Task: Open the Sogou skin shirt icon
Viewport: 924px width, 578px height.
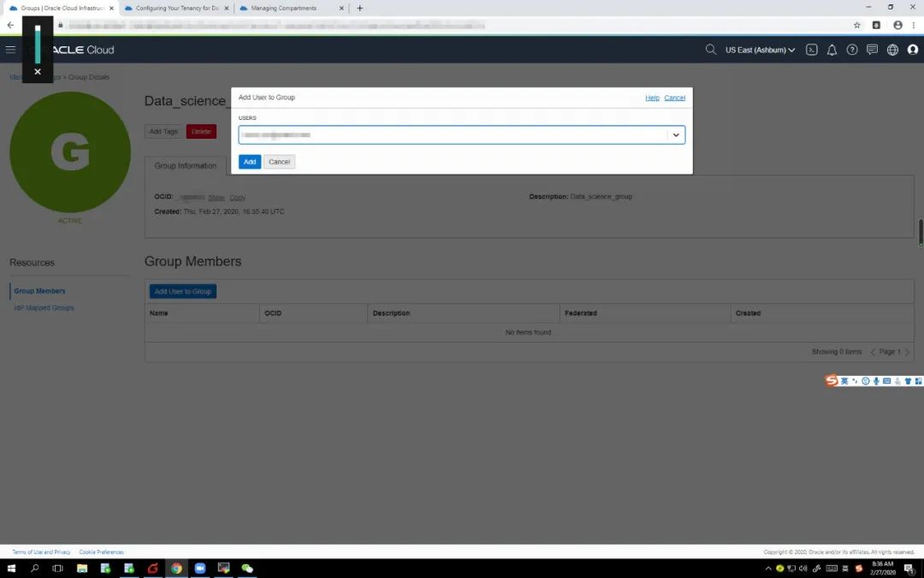Action: pyautogui.click(x=908, y=381)
